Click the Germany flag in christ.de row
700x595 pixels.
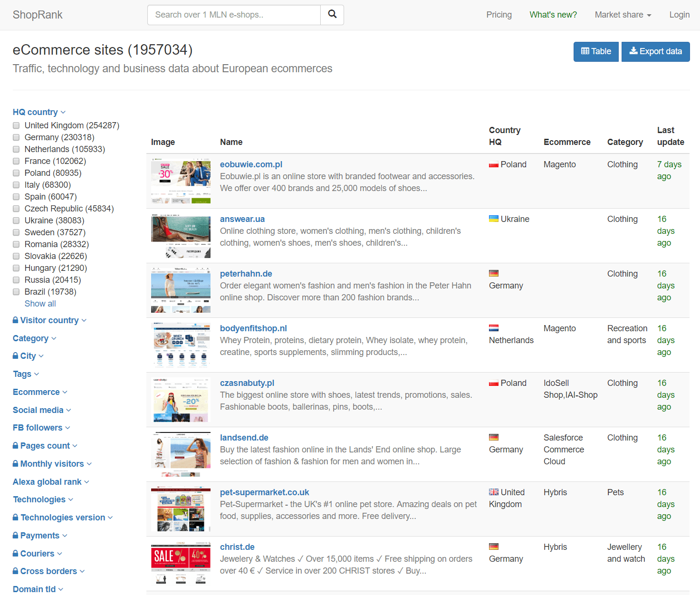pyautogui.click(x=494, y=547)
